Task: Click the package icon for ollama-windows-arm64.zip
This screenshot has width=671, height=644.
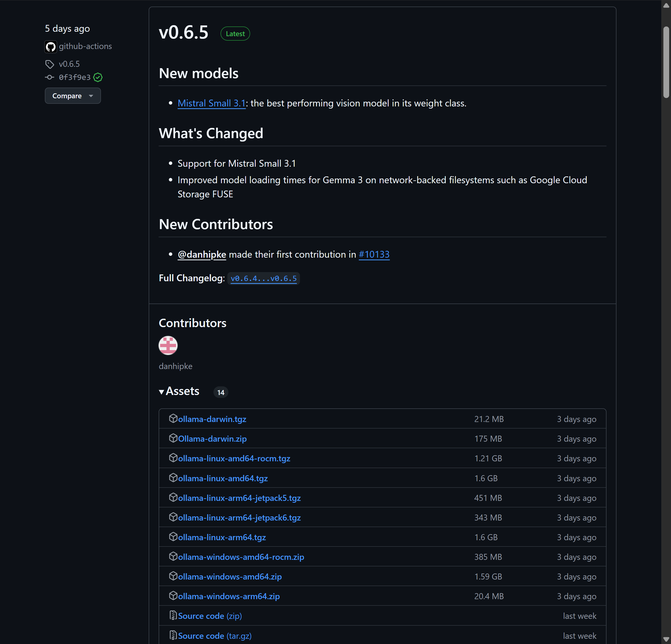Action: (x=173, y=596)
